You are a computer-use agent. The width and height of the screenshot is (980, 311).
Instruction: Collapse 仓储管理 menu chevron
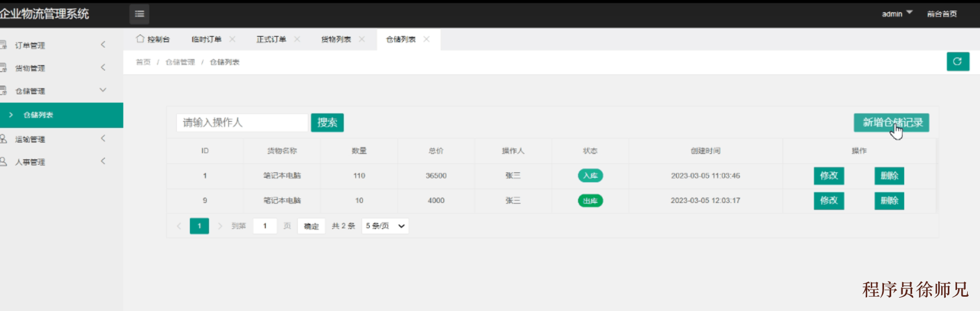[103, 90]
